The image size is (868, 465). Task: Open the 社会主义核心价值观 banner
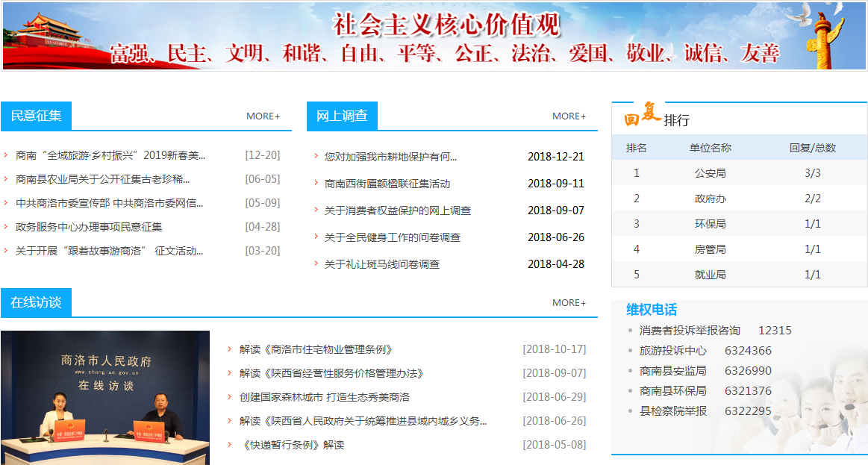click(434, 36)
